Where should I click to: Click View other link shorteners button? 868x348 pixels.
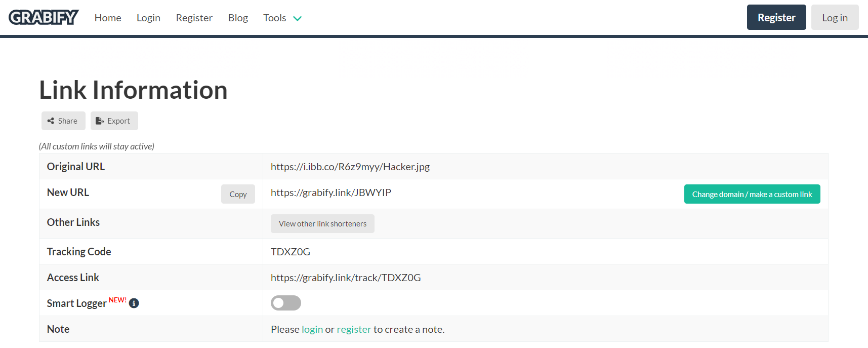(322, 223)
